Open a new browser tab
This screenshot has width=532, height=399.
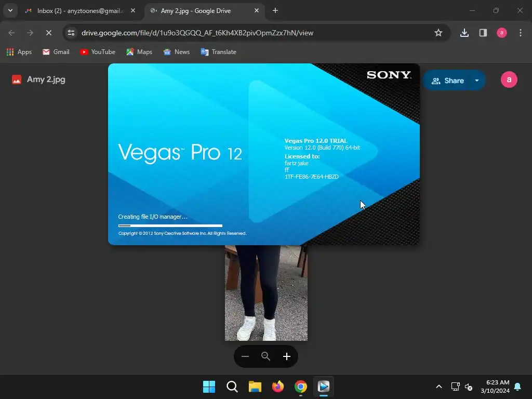point(275,10)
